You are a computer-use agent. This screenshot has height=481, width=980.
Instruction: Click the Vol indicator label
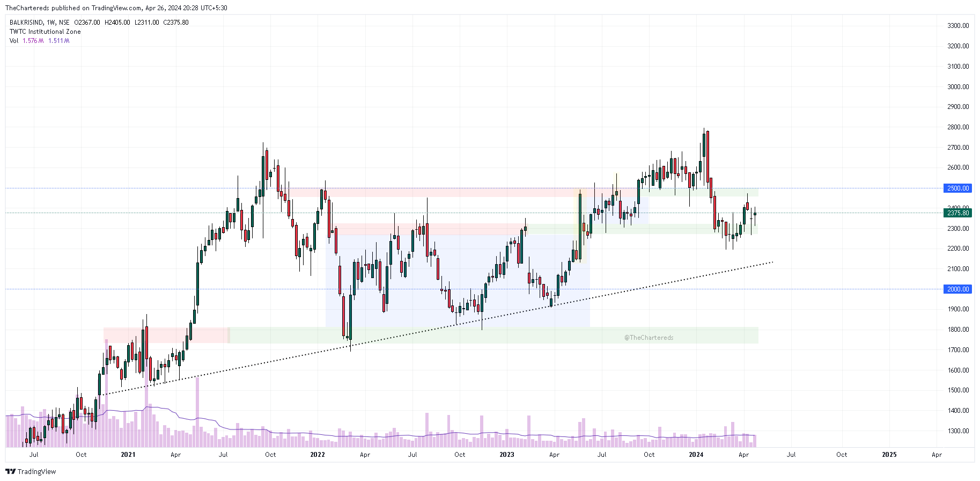click(14, 41)
